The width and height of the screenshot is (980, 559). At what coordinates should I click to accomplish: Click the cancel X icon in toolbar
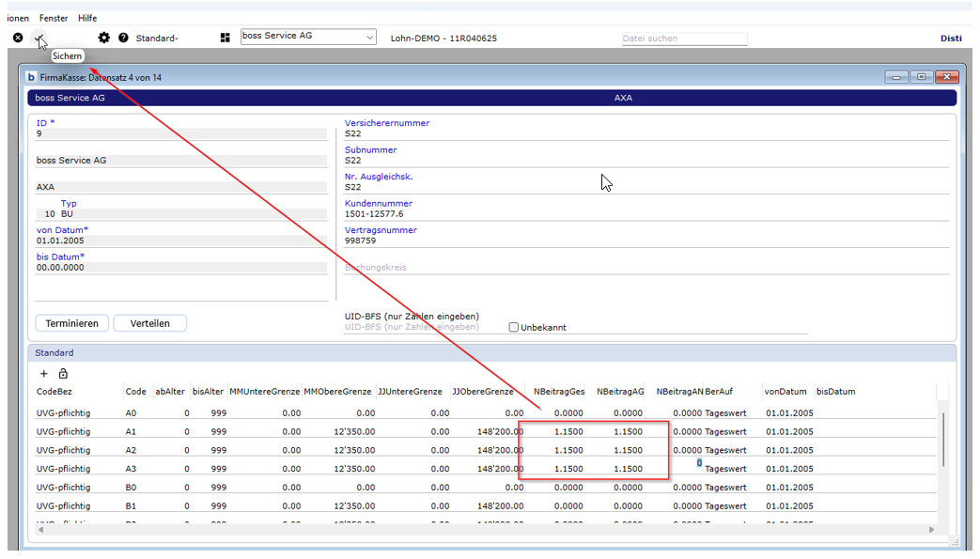(18, 38)
